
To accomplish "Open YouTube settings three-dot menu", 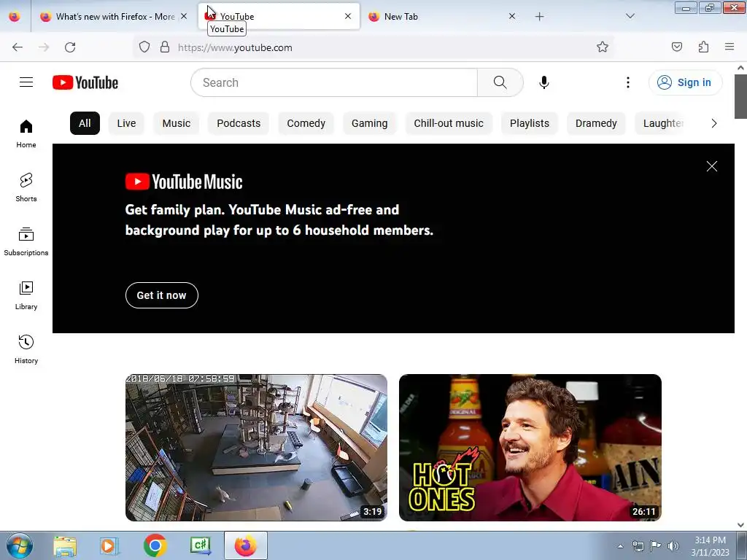I will 628,82.
